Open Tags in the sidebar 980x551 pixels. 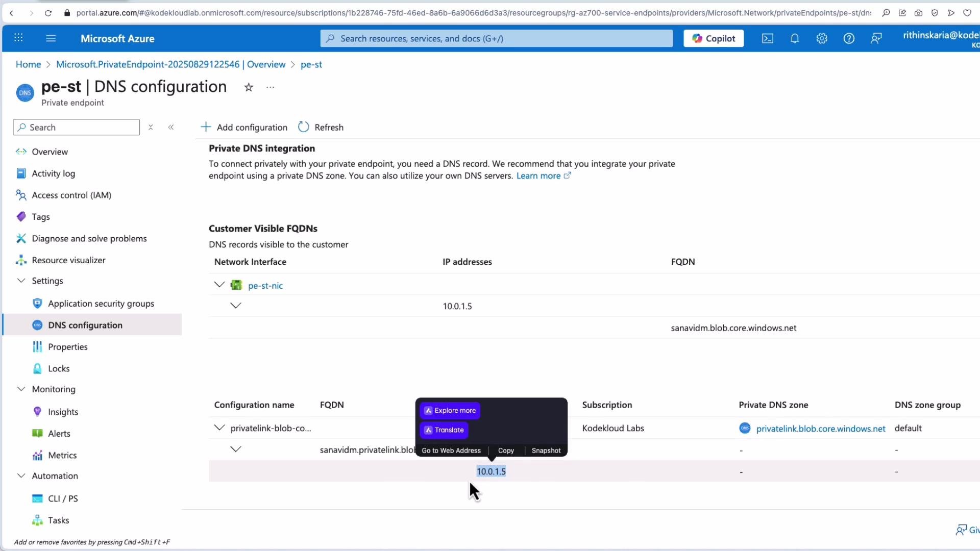click(40, 217)
